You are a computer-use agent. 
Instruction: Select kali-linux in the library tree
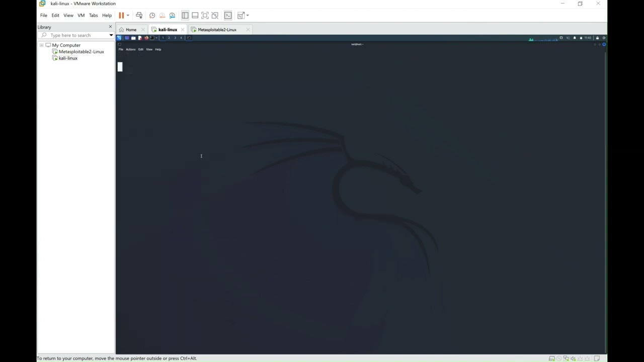[68, 58]
